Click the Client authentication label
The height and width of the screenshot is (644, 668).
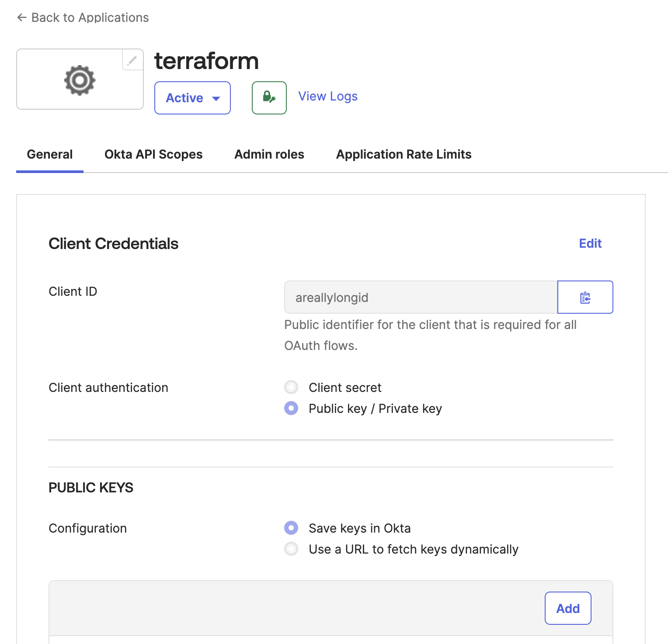pos(108,388)
